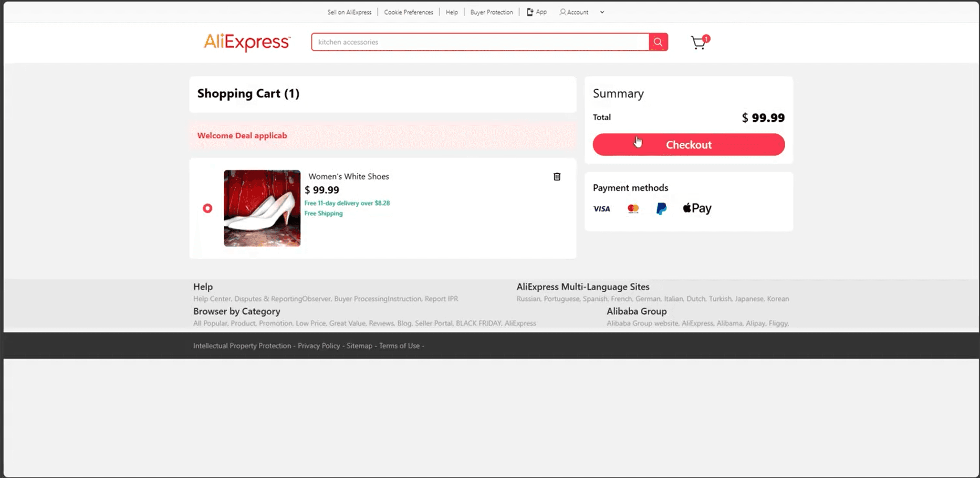Screen dimensions: 980x478
Task: Expand the Account dropdown chevron
Action: [602, 12]
